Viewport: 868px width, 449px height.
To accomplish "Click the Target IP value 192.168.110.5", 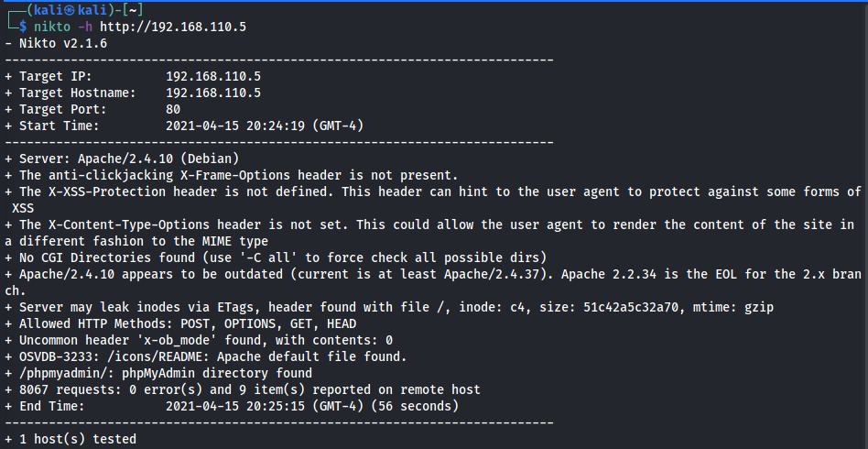I will [x=213, y=76].
